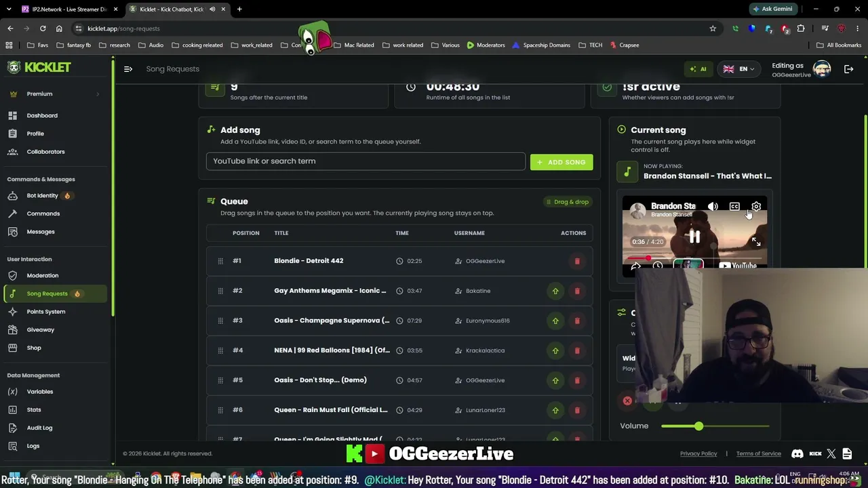The image size is (868, 488).
Task: Toggle the Drag & drop queue mode
Action: pos(567,202)
